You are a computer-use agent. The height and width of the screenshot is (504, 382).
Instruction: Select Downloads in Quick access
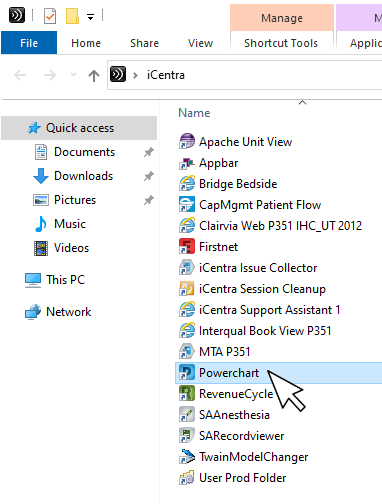tap(83, 176)
